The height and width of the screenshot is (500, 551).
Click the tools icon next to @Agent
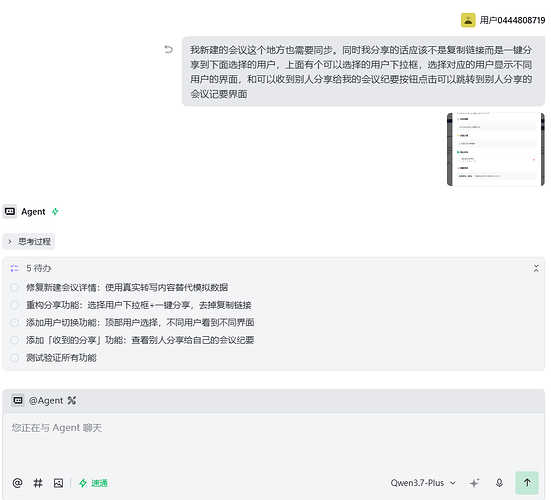[x=72, y=400]
